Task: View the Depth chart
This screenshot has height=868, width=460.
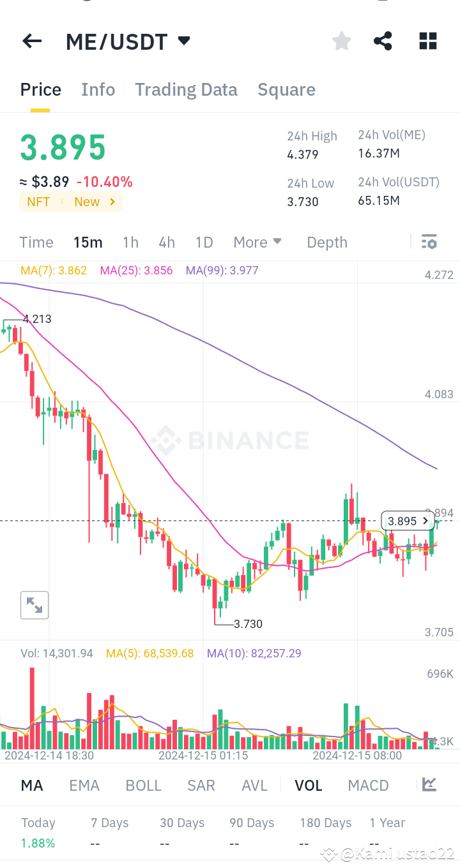Action: 326,242
